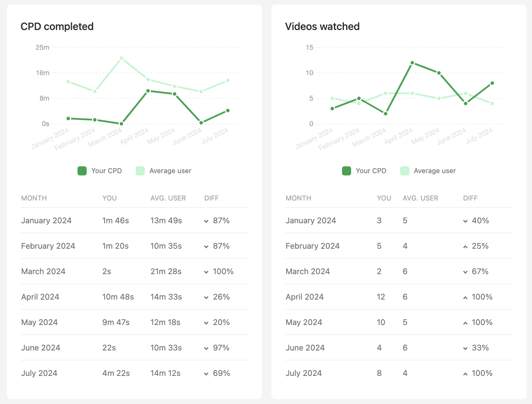Click the down arrow beside July 69% diff
Image resolution: width=532 pixels, height=404 pixels.
pyautogui.click(x=206, y=374)
